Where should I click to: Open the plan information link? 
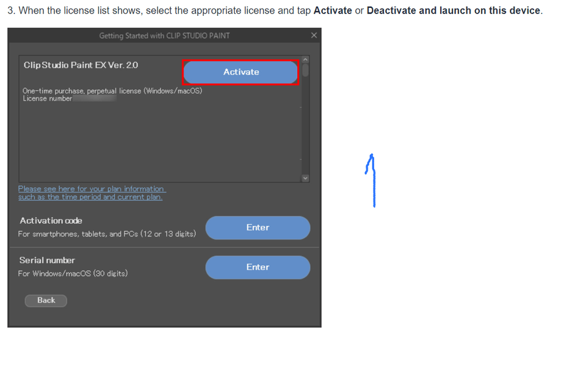tap(92, 193)
